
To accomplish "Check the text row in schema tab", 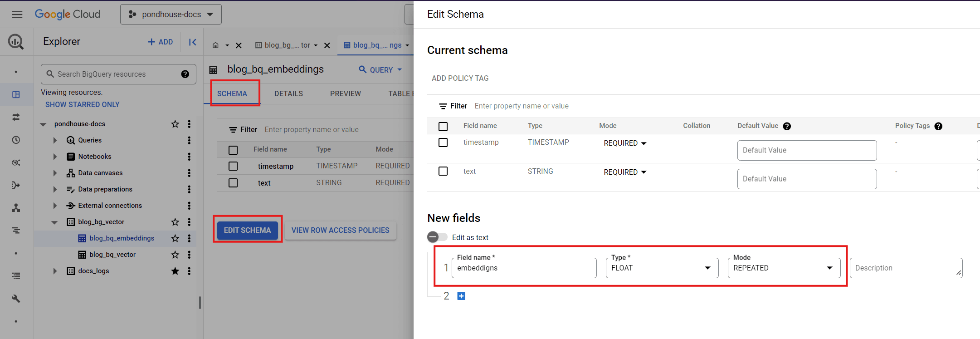I will coord(233,182).
